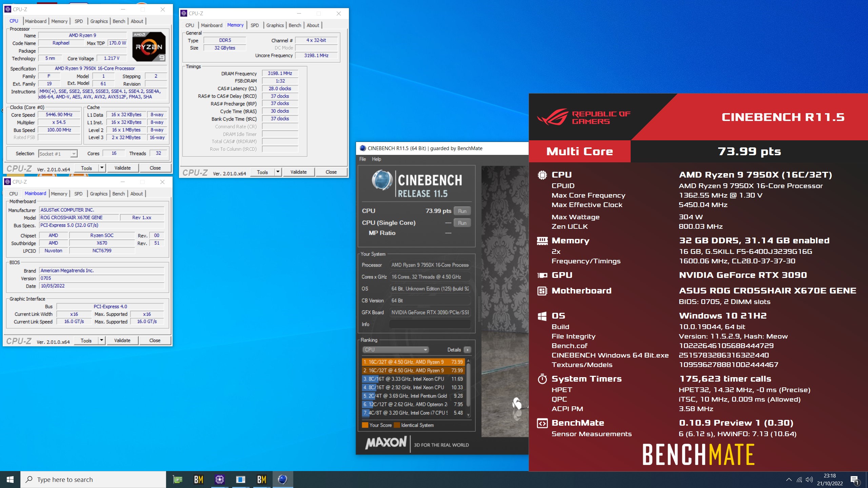This screenshot has width=868, height=488.
Task: Open the volume tray icon
Action: click(x=809, y=480)
